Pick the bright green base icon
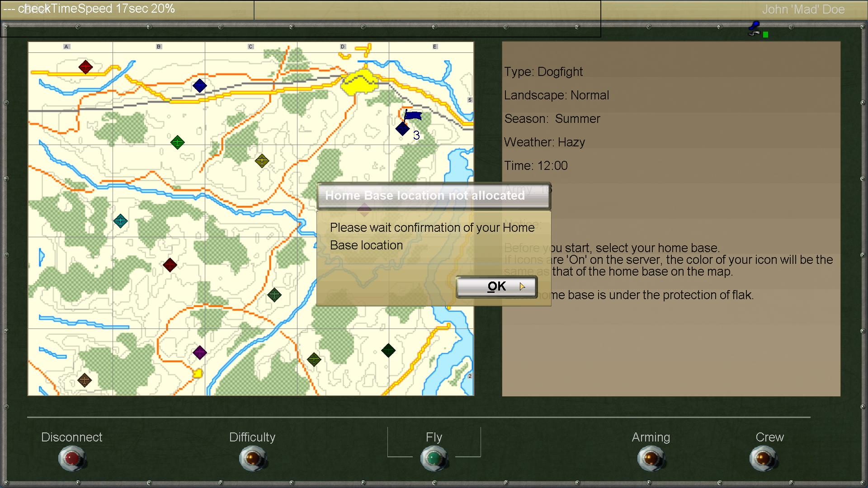 click(177, 143)
